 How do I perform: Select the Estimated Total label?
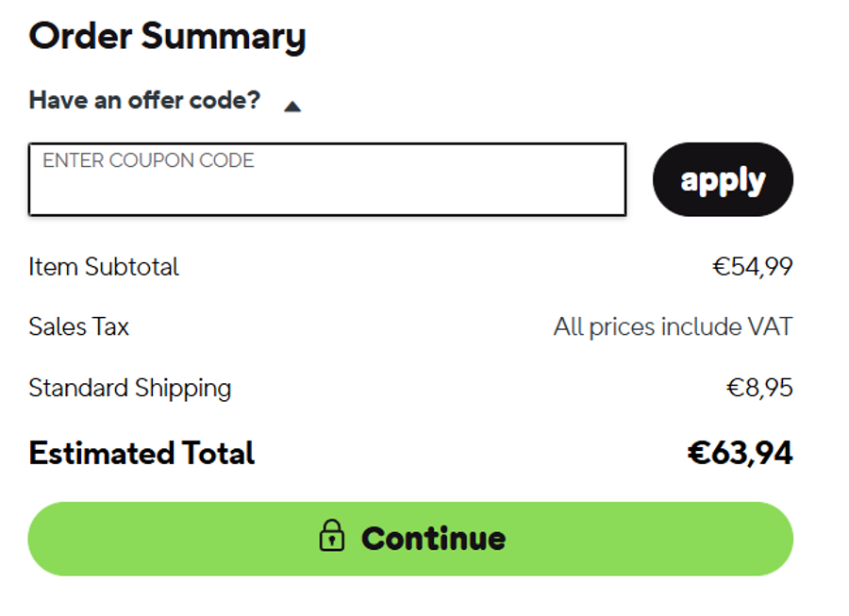pos(141,453)
